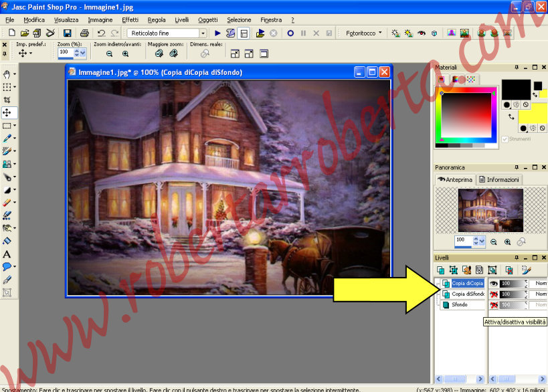Toggle visibility of Copia diCopia layer
The height and width of the screenshot is (392, 548).
494,284
